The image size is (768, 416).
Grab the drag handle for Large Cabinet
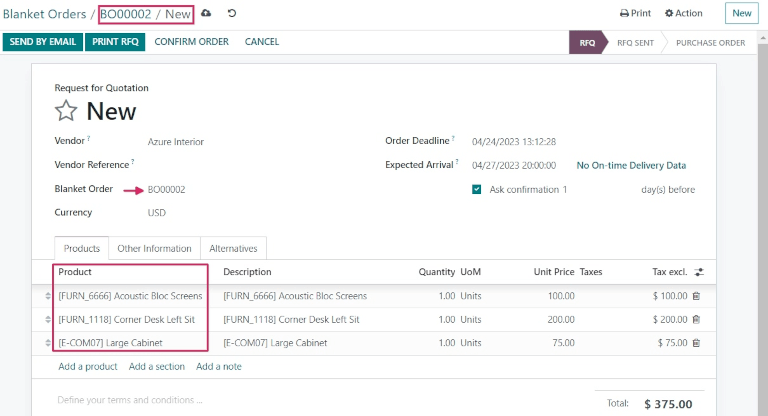click(47, 343)
